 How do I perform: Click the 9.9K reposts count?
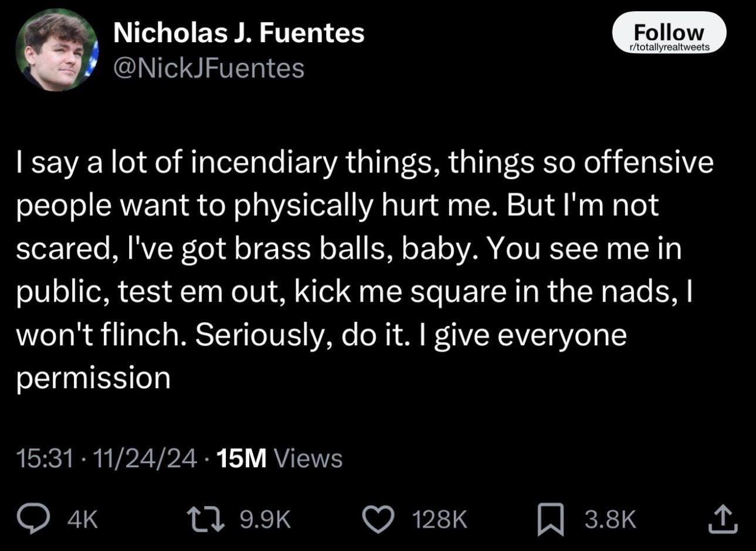coord(266,519)
